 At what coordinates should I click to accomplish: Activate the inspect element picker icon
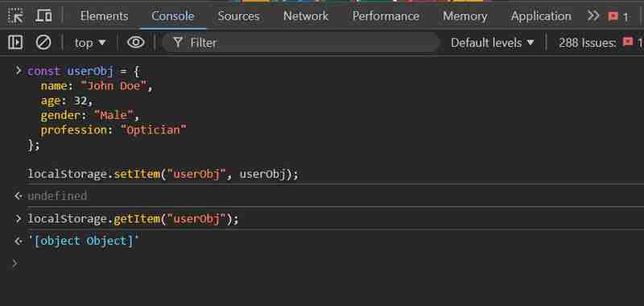point(15,16)
